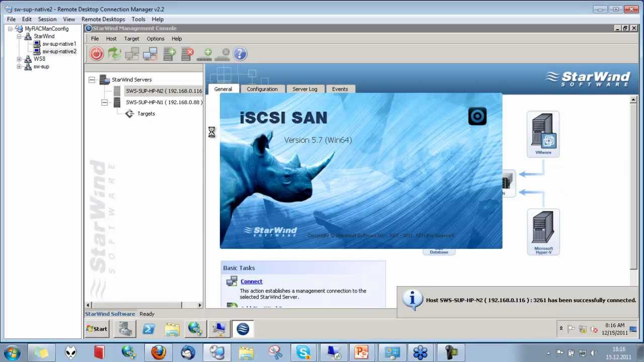Open Server Manager icon in remote taskbar
The width and height of the screenshot is (644, 362).
[x=125, y=329]
